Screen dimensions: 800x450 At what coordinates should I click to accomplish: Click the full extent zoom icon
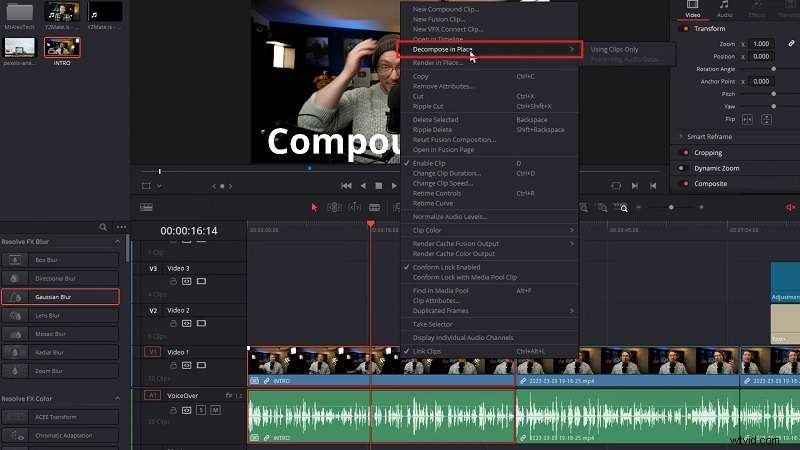(584, 207)
